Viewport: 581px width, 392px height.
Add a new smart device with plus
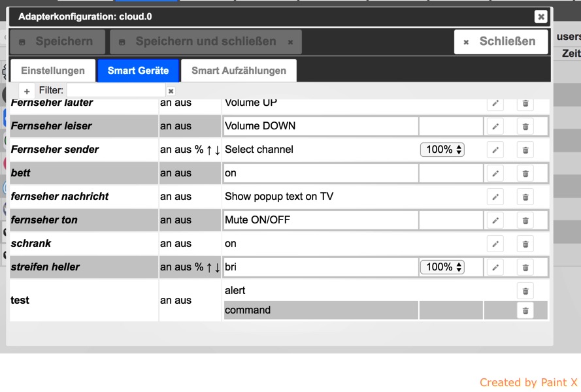pos(27,91)
